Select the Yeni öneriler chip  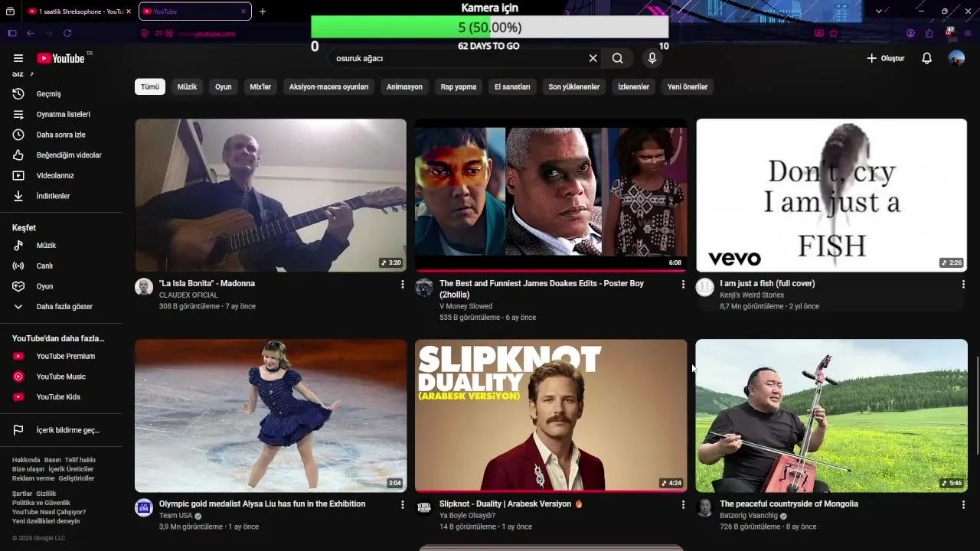688,86
